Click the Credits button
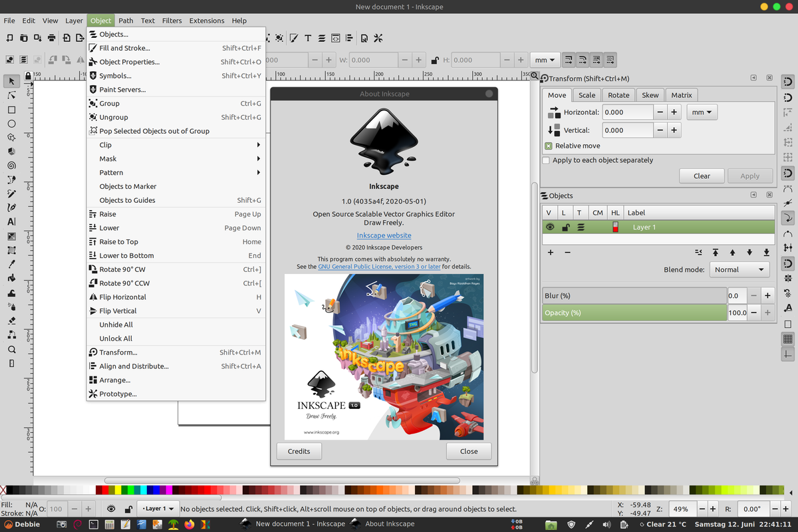The width and height of the screenshot is (798, 532). point(299,451)
